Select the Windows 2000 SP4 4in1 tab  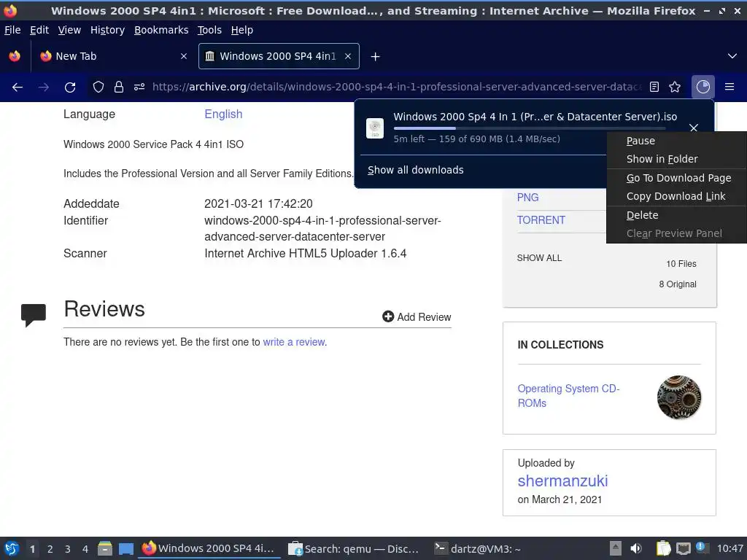[x=279, y=56]
